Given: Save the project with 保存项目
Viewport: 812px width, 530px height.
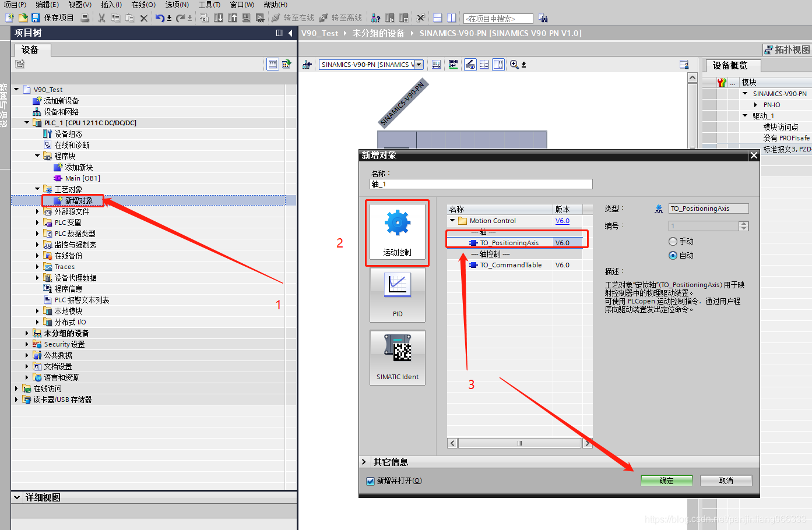Looking at the screenshot, I should click(x=53, y=17).
